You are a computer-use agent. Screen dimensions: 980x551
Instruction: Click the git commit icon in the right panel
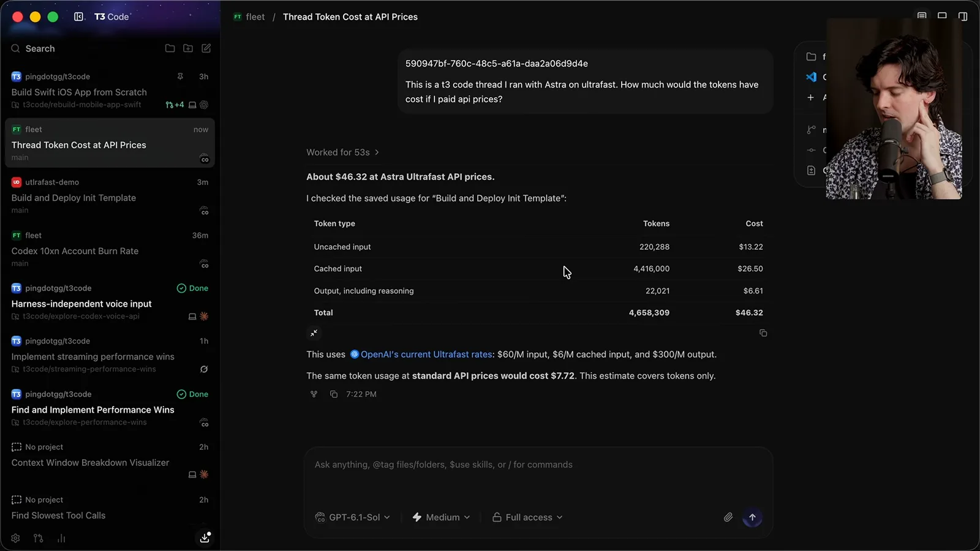pos(811,150)
